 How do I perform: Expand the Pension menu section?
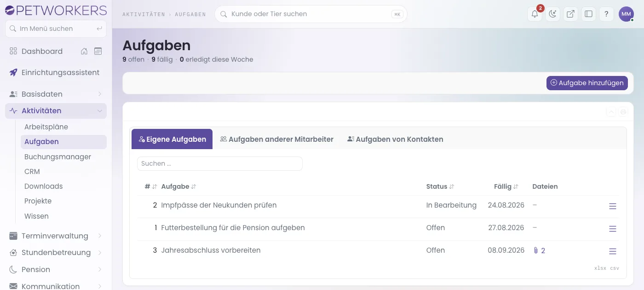coord(56,269)
